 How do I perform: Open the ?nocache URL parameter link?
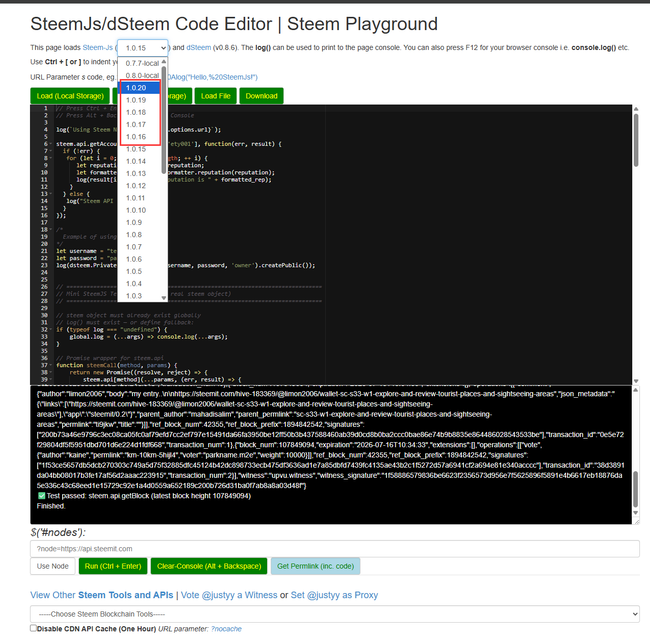tap(226, 629)
